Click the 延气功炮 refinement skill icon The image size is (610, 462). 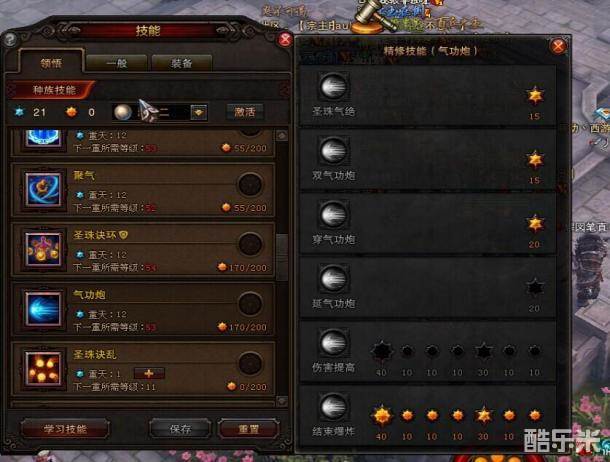pos(333,278)
